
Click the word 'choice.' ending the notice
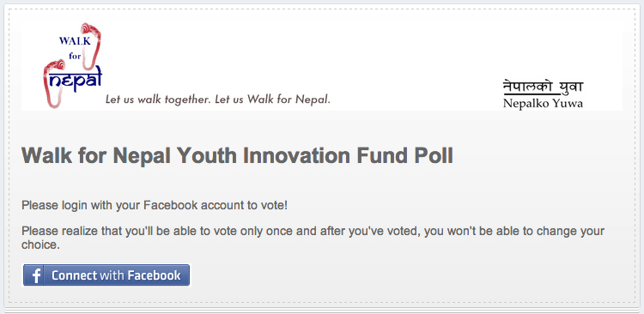(40, 245)
